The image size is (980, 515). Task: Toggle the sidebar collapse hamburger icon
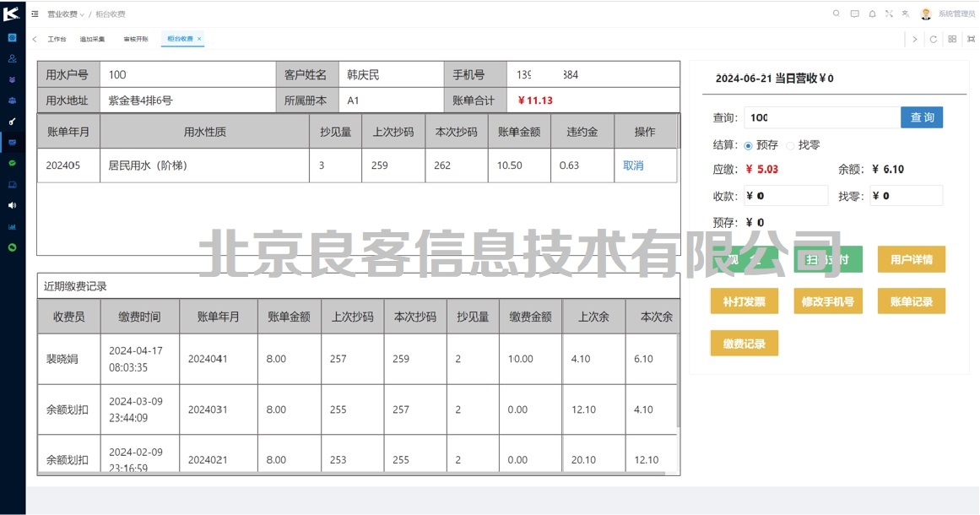(x=35, y=14)
